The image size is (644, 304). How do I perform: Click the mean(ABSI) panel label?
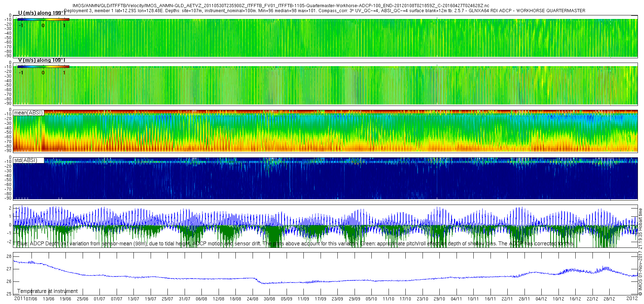28,113
